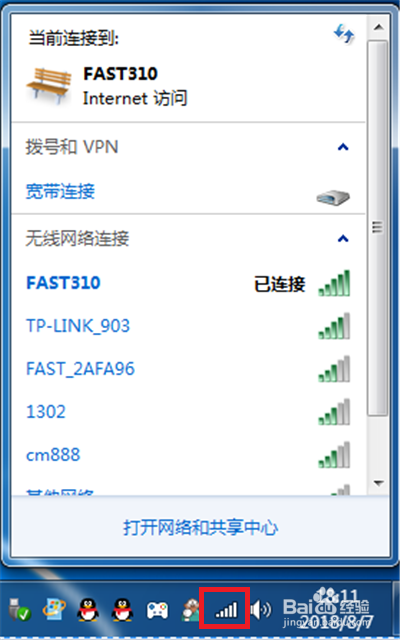400x640 pixels.
Task: Click the refresh network list icon
Action: (x=344, y=34)
